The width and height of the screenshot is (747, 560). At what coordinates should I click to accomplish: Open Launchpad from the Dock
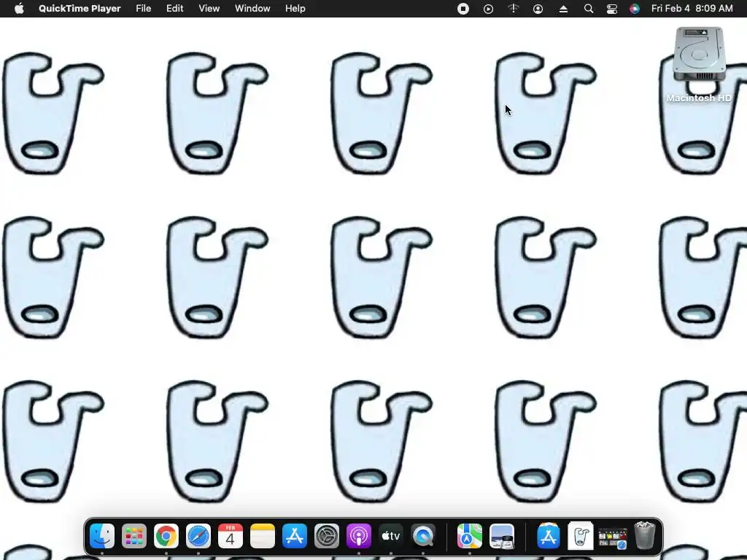pyautogui.click(x=134, y=536)
